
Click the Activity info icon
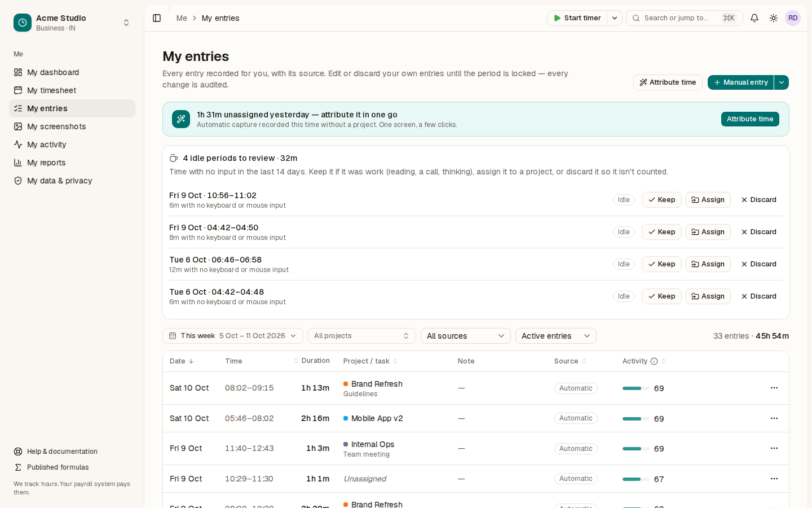(x=654, y=361)
